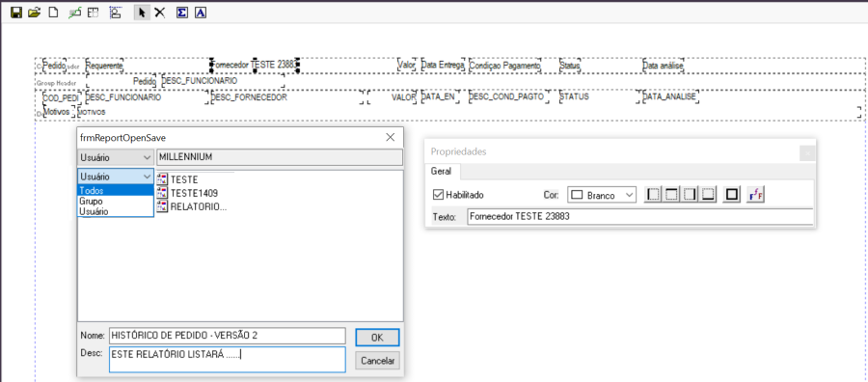Choose Todos in the open dropdown list
Viewport: 868px width, 382px height.
pyautogui.click(x=115, y=190)
